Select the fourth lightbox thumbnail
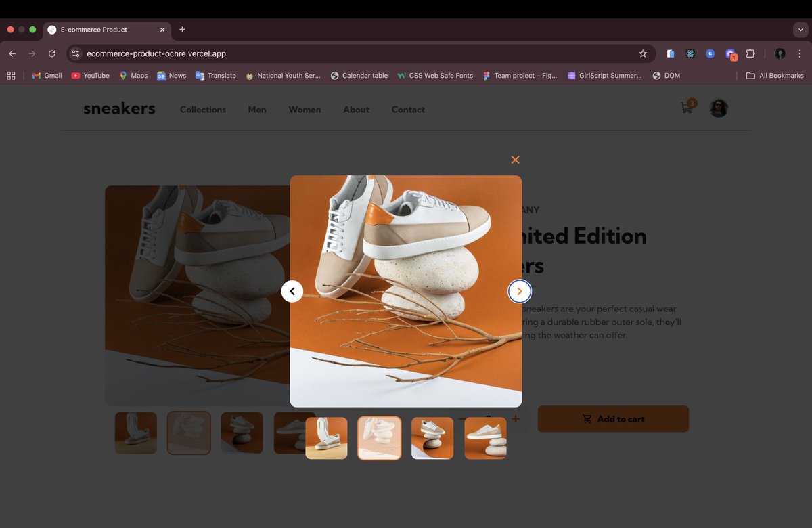812x528 pixels. [485, 438]
